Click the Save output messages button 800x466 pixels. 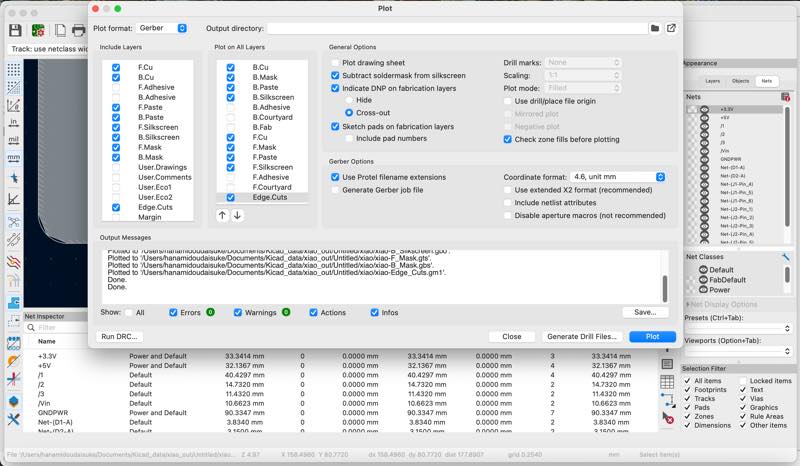(645, 312)
